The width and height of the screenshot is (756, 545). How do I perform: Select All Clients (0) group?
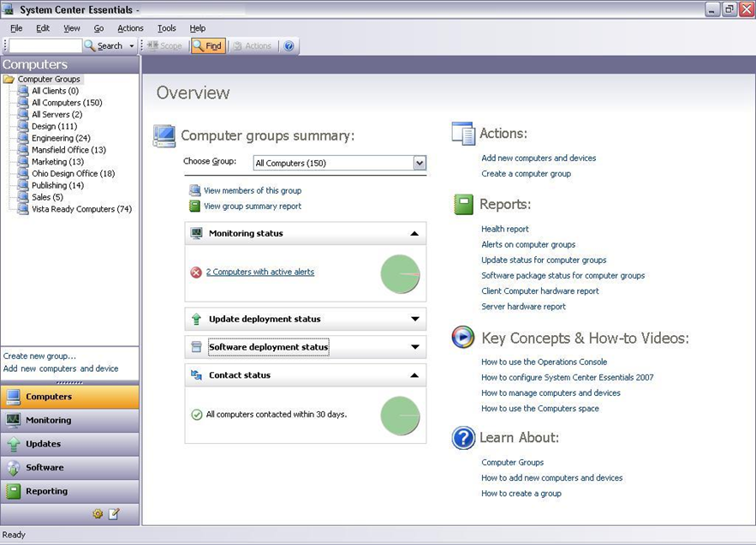click(55, 91)
